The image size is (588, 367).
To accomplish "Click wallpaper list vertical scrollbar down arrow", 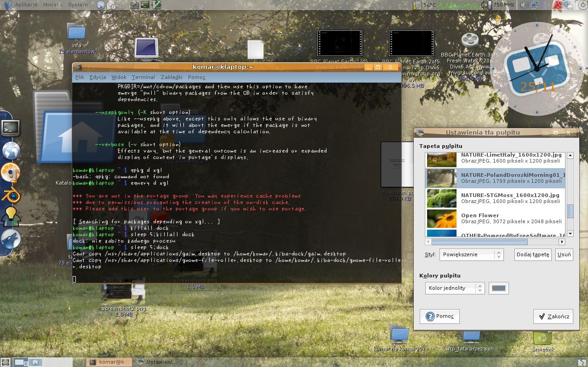I will 570,234.
